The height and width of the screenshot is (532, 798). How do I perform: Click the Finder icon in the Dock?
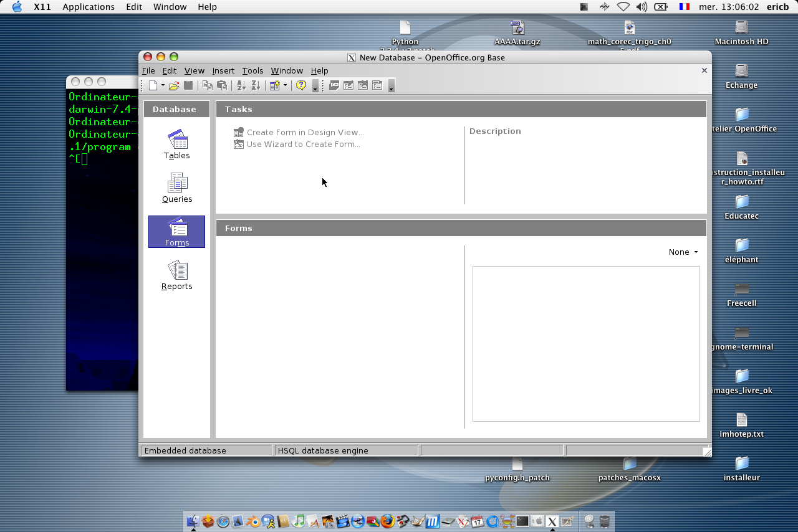pos(193,521)
